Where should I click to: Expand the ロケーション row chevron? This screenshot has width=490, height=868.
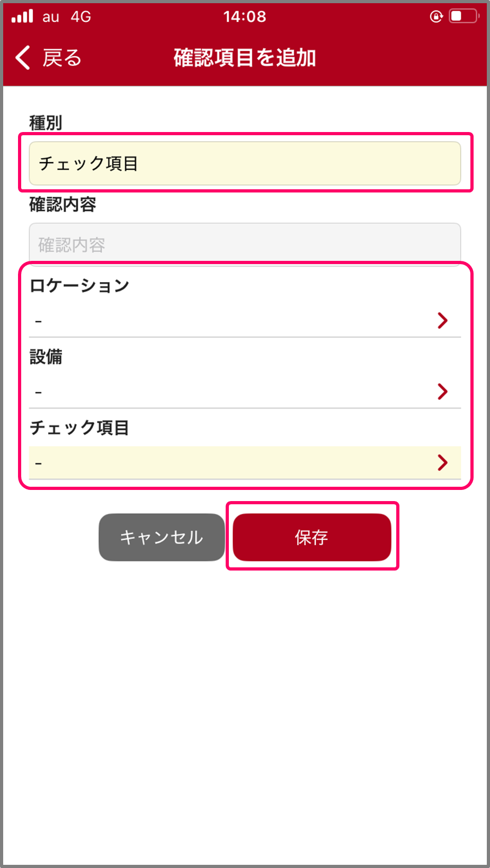click(442, 320)
